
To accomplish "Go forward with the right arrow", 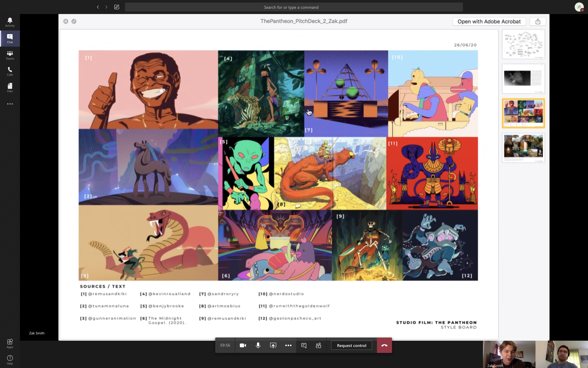I will [106, 7].
